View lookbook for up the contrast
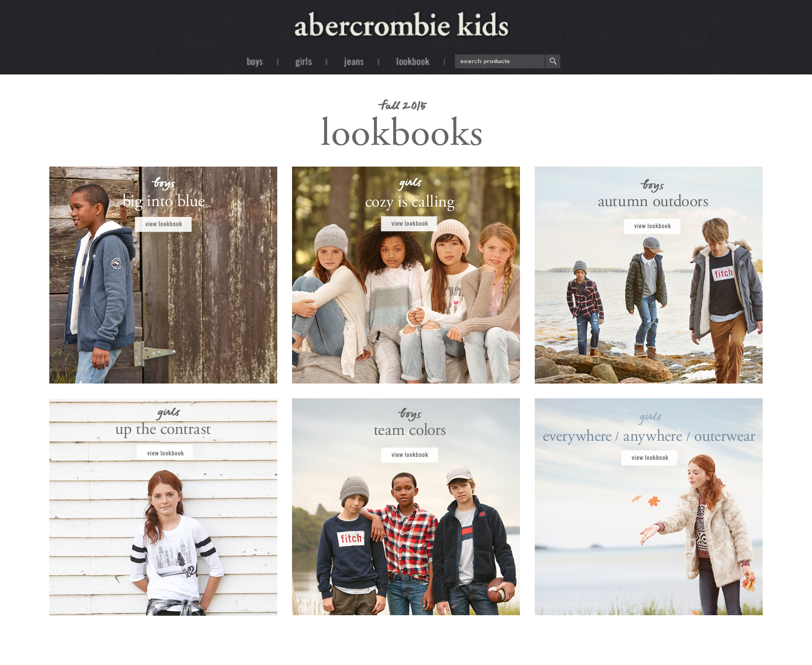This screenshot has width=812, height=665. click(165, 454)
